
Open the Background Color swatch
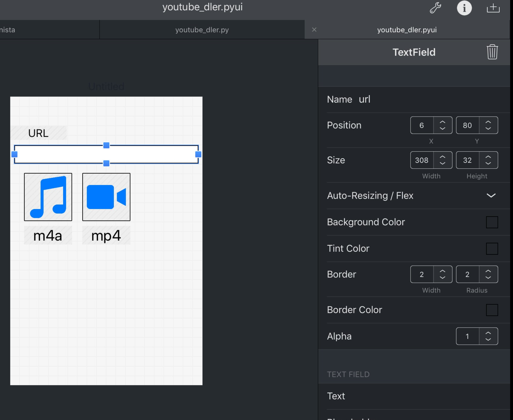[x=492, y=222]
